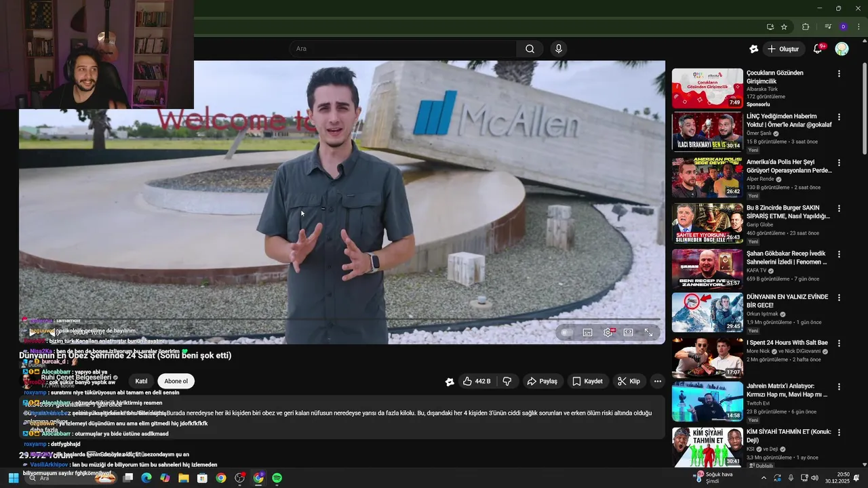Open options for I Spent 24 Hours video
The height and width of the screenshot is (488, 868).
[x=839, y=343]
